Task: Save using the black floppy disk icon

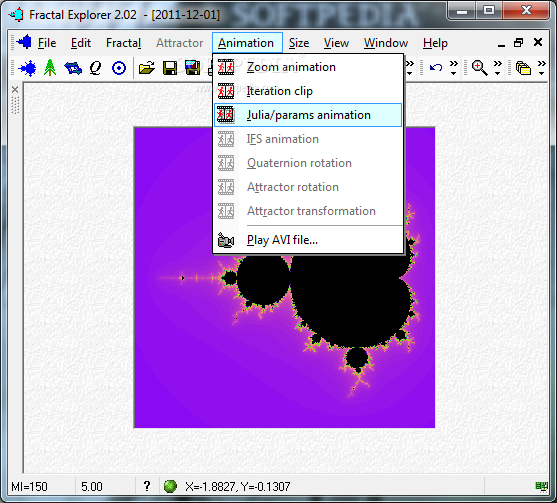Action: [170, 68]
